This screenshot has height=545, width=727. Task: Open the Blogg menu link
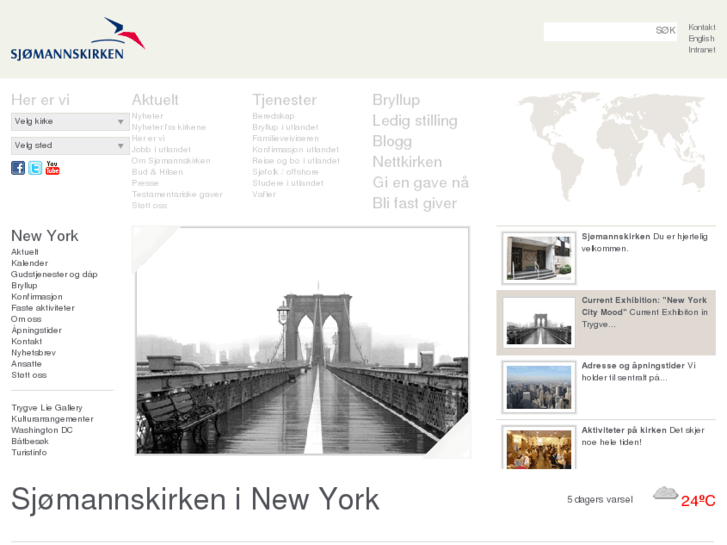pos(392,141)
